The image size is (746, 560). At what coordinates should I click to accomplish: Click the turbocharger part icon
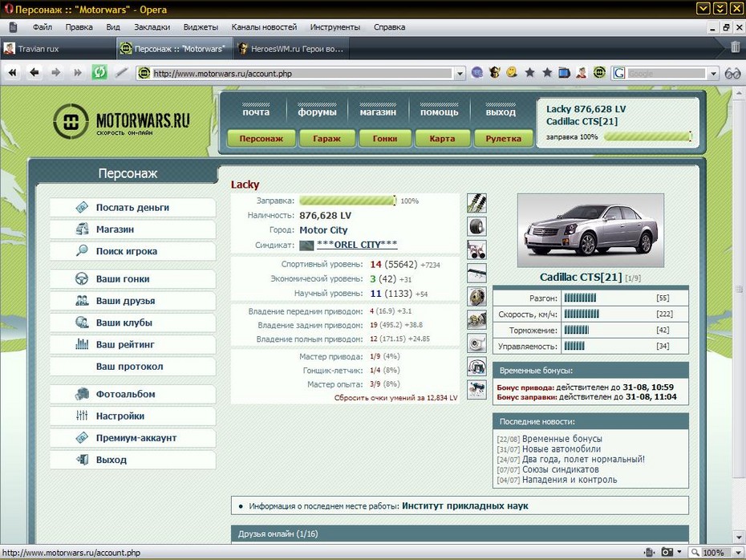[476, 343]
